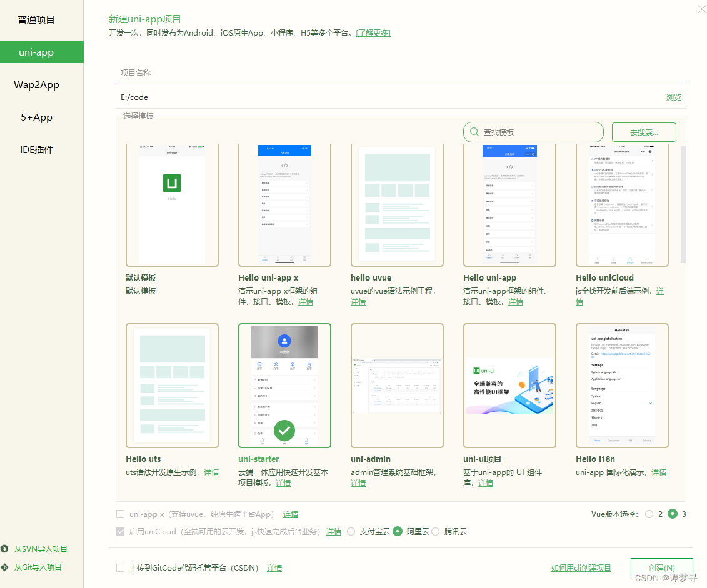Open 详情 link for Hello i18n
Screen dimensions: 707x588
coord(659,472)
